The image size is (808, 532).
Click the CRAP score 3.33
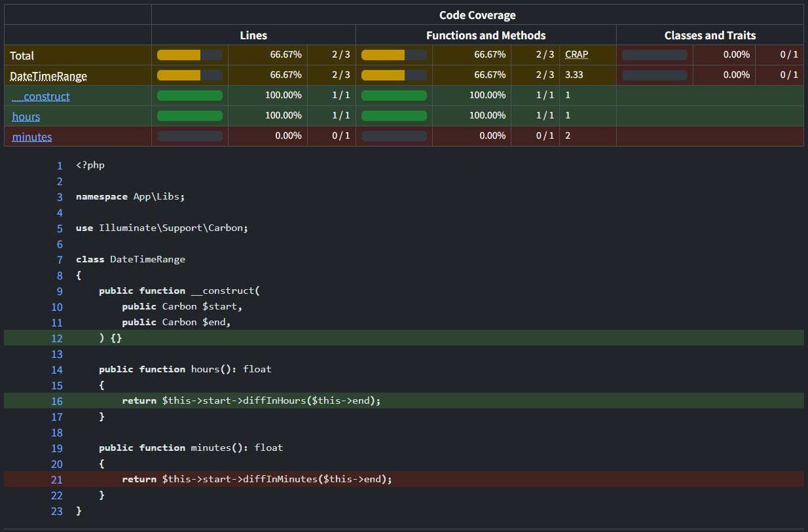pyautogui.click(x=574, y=75)
